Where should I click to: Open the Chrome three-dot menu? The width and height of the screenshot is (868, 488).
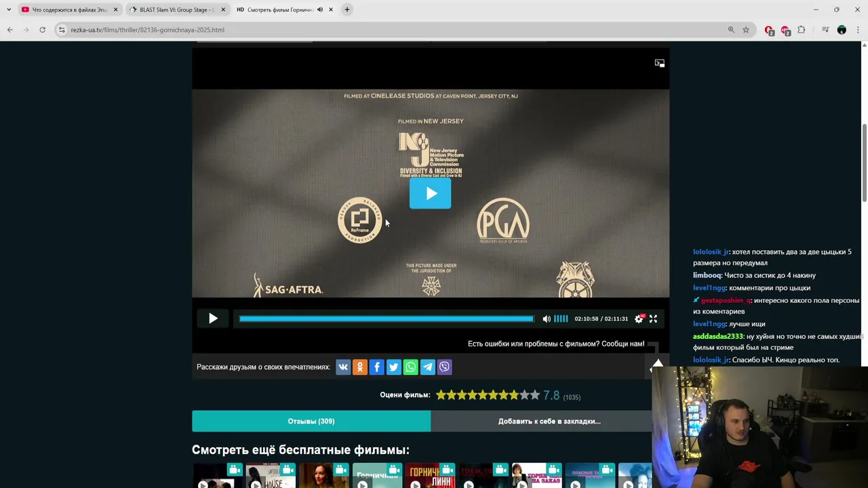pos(858,30)
